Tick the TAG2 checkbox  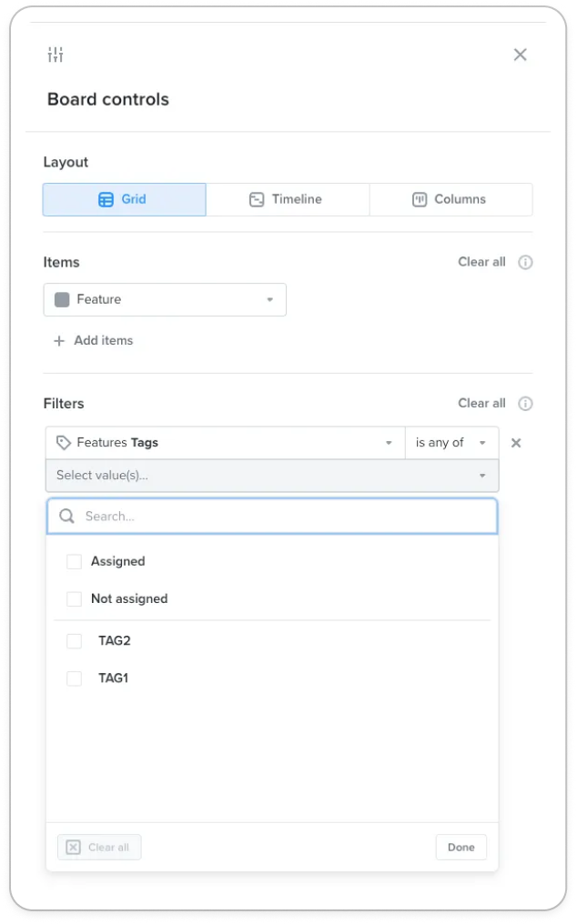(74, 641)
